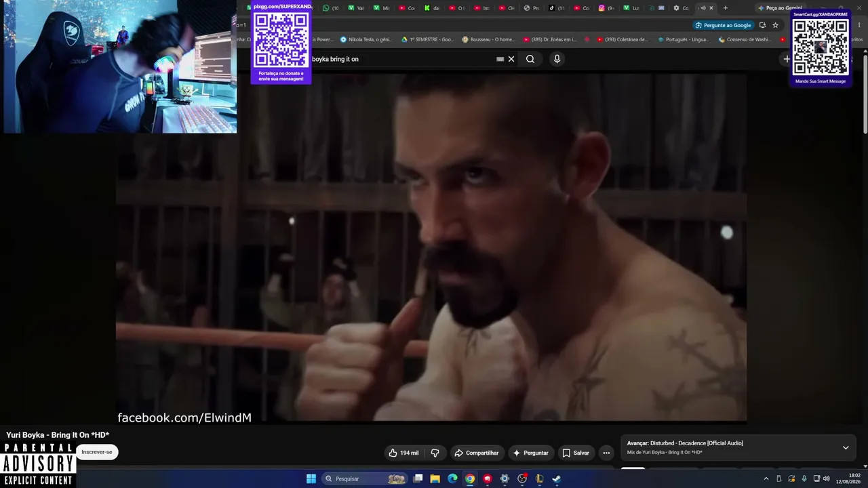Click the taskbar Pesquisar search box
This screenshot has height=488, width=868.
tap(364, 479)
